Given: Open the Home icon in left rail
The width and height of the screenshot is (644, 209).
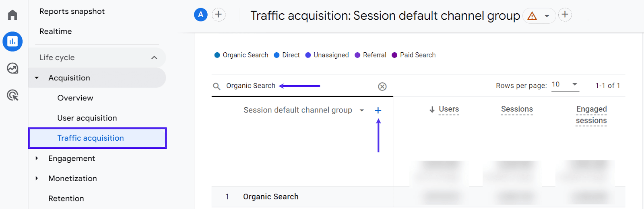Looking at the screenshot, I should pyautogui.click(x=12, y=15).
